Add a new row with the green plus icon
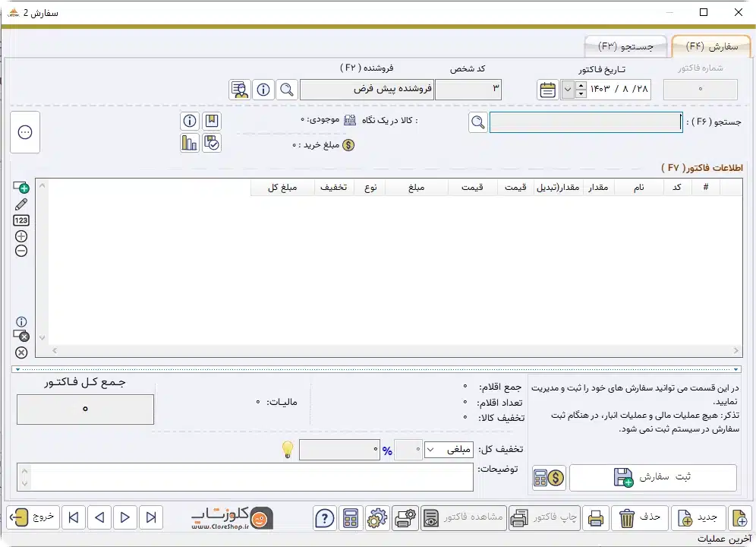756x547 pixels. click(21, 188)
